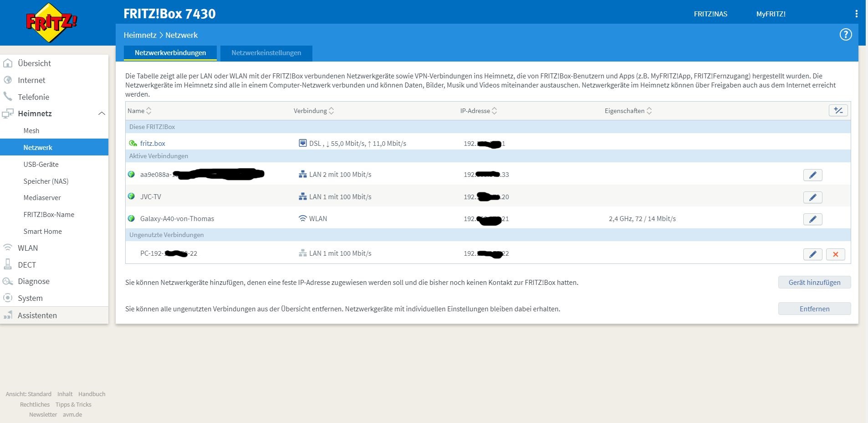Edit the unused PC-192 device entry
The height and width of the screenshot is (423, 868).
[813, 254]
